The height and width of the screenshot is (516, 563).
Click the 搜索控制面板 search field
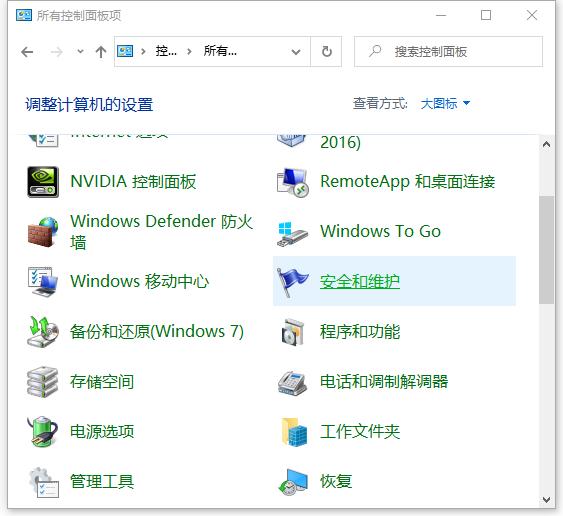pos(448,52)
